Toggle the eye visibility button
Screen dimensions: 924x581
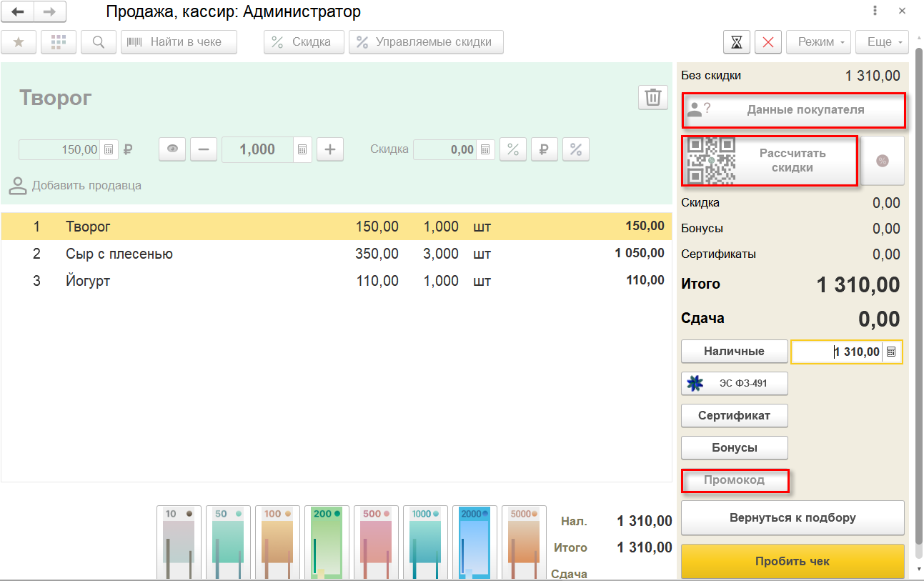click(172, 149)
